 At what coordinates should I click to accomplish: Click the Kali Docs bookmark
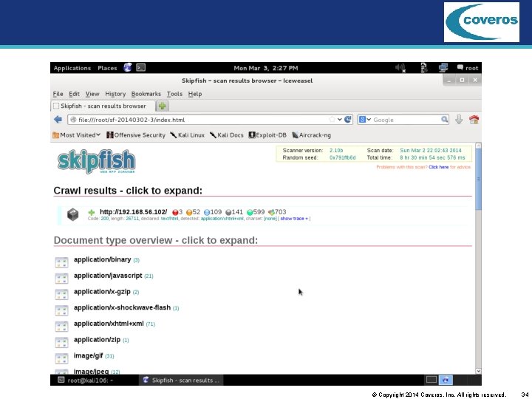(x=227, y=135)
